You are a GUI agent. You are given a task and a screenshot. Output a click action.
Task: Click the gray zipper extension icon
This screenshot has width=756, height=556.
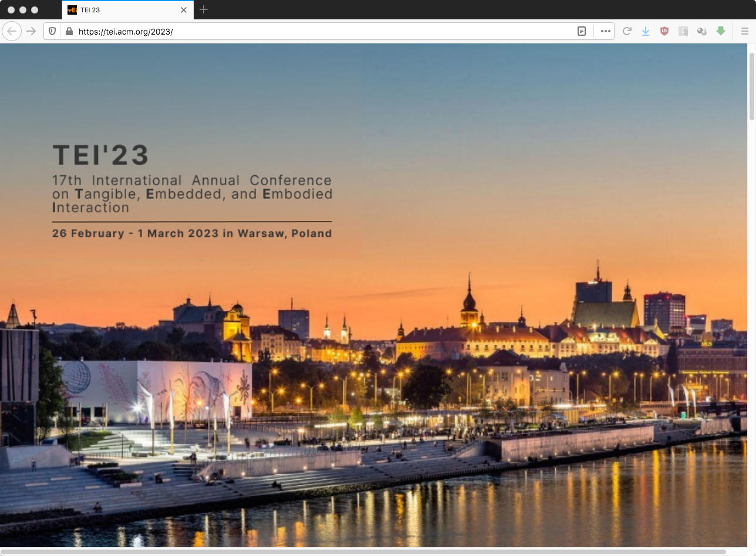(683, 32)
